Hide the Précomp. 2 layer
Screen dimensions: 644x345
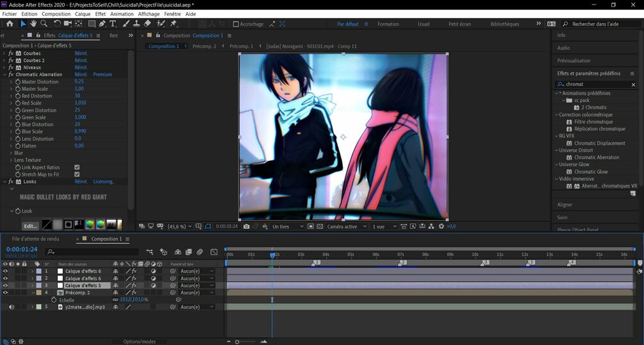tap(5, 292)
